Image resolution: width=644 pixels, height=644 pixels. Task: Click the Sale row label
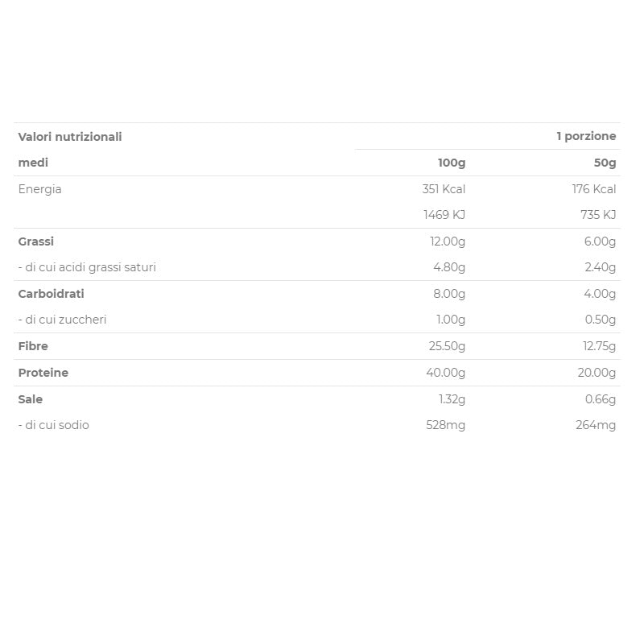[x=31, y=399]
